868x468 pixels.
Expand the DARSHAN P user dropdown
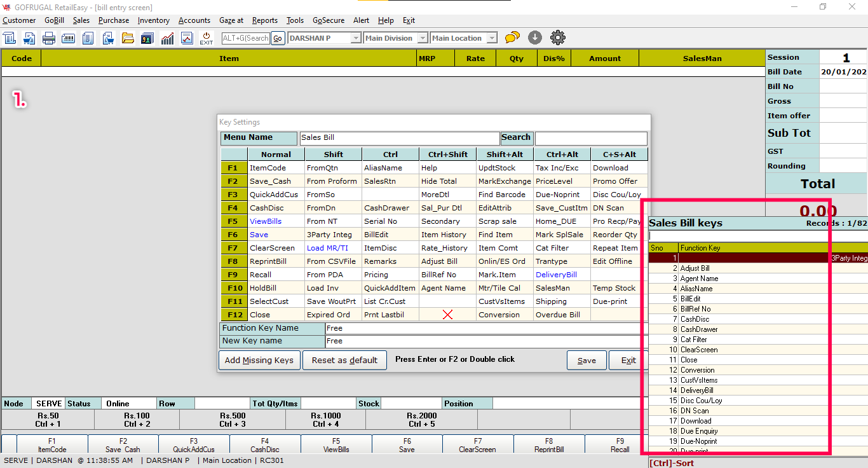pos(356,38)
